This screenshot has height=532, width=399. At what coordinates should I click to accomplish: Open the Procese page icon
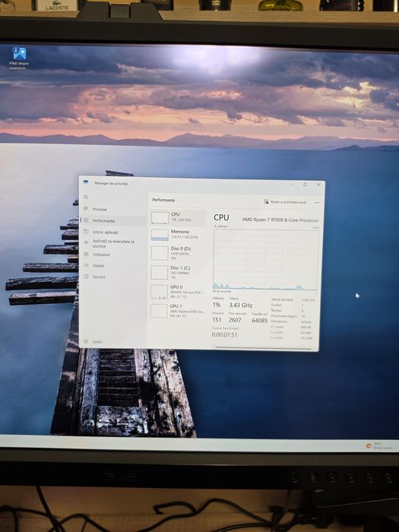(86, 209)
